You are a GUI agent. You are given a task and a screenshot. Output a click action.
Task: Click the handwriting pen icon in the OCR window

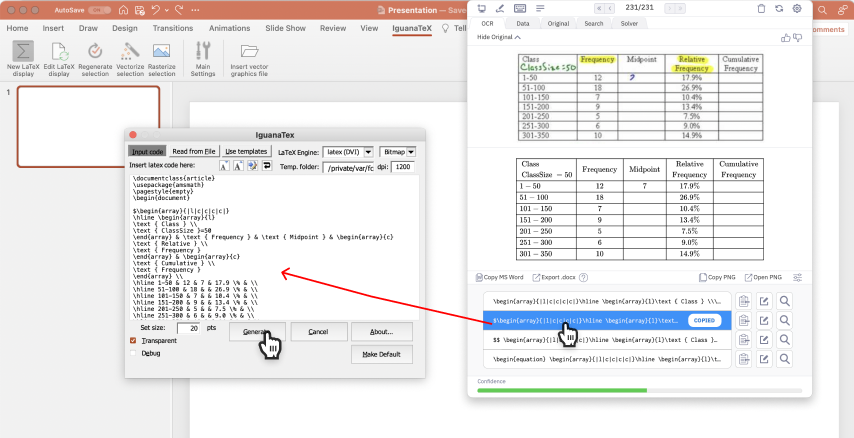500,8
